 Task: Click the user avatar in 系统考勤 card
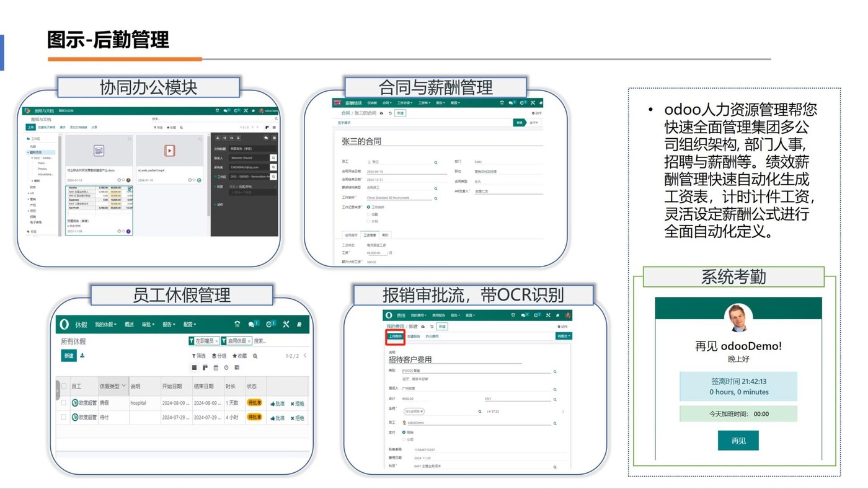tap(738, 318)
